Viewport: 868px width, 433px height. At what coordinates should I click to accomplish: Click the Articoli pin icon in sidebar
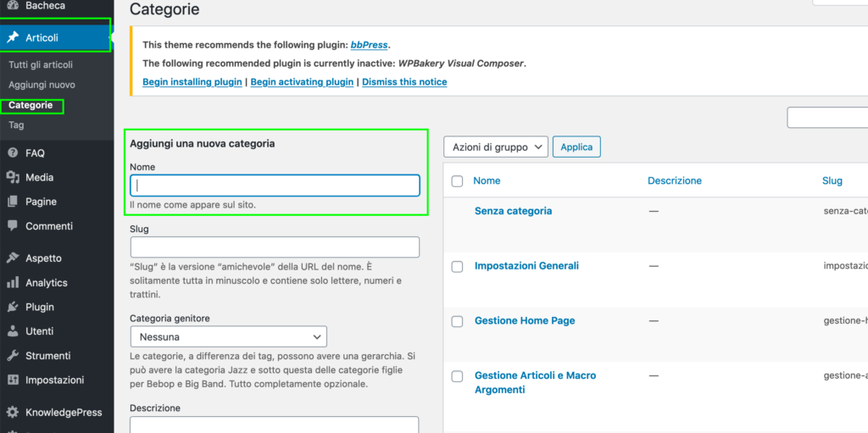[x=13, y=37]
